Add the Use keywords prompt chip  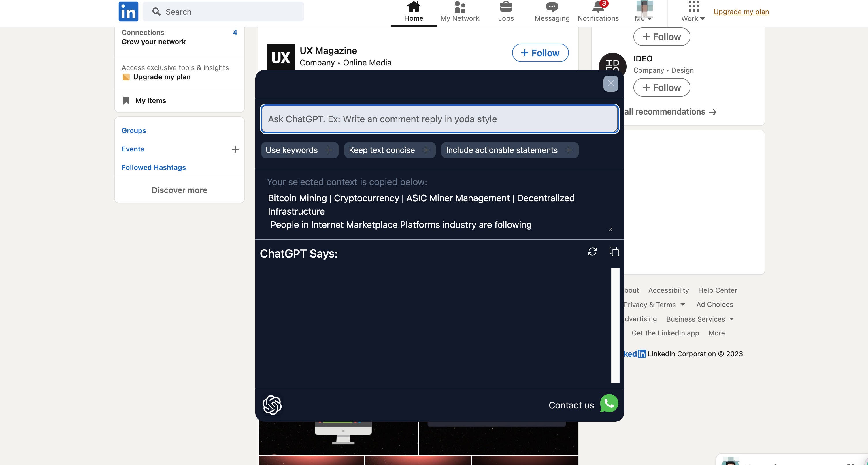(299, 150)
